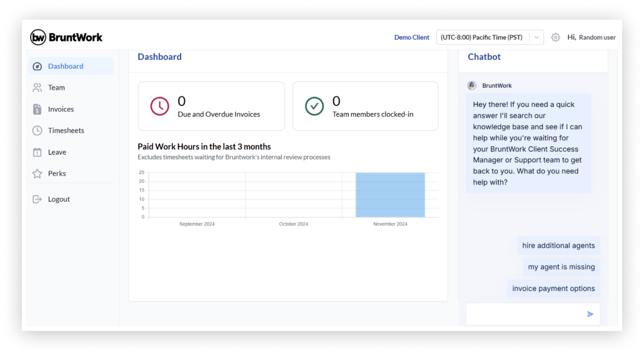Viewport: 644px width, 355px height.
Task: Click the Timesheets clock icon
Action: 37,130
